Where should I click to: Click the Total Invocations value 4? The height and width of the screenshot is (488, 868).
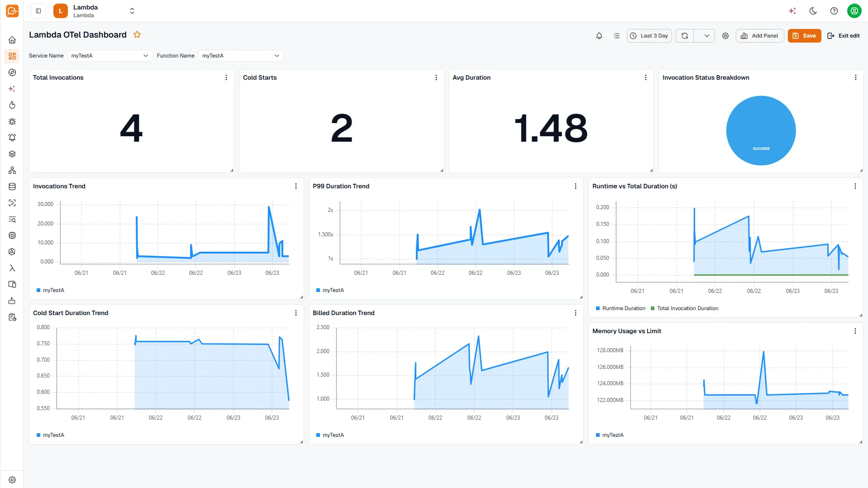click(x=131, y=128)
